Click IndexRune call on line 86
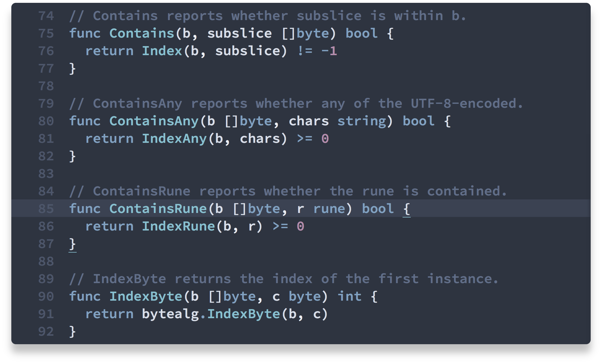This screenshot has width=602, height=364. pos(178,226)
